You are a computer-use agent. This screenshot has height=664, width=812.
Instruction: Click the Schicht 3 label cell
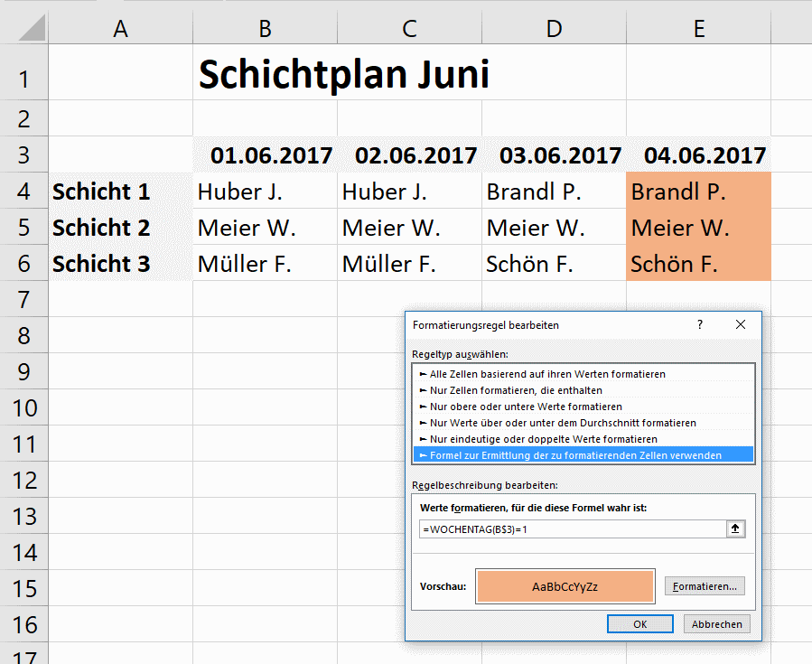tap(121, 264)
